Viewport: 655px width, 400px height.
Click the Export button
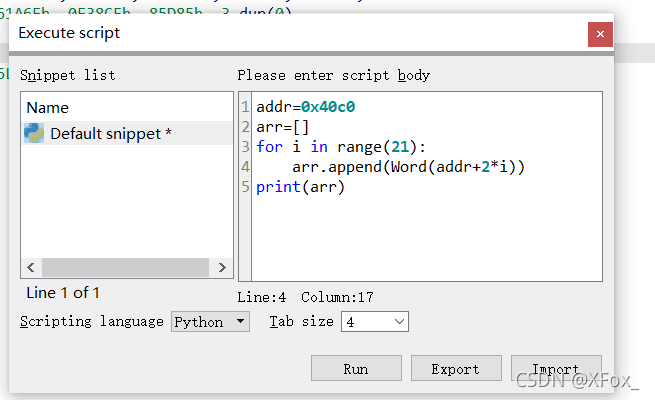point(456,368)
